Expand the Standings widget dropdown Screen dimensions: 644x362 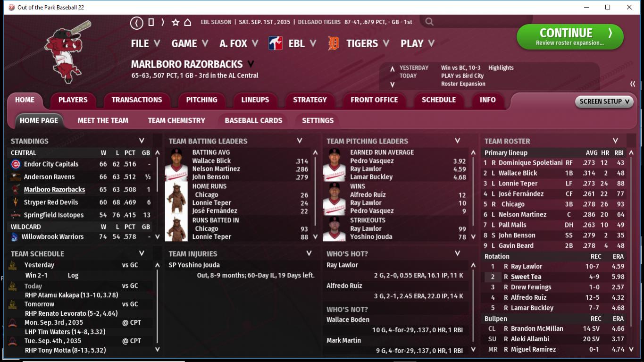coord(142,141)
